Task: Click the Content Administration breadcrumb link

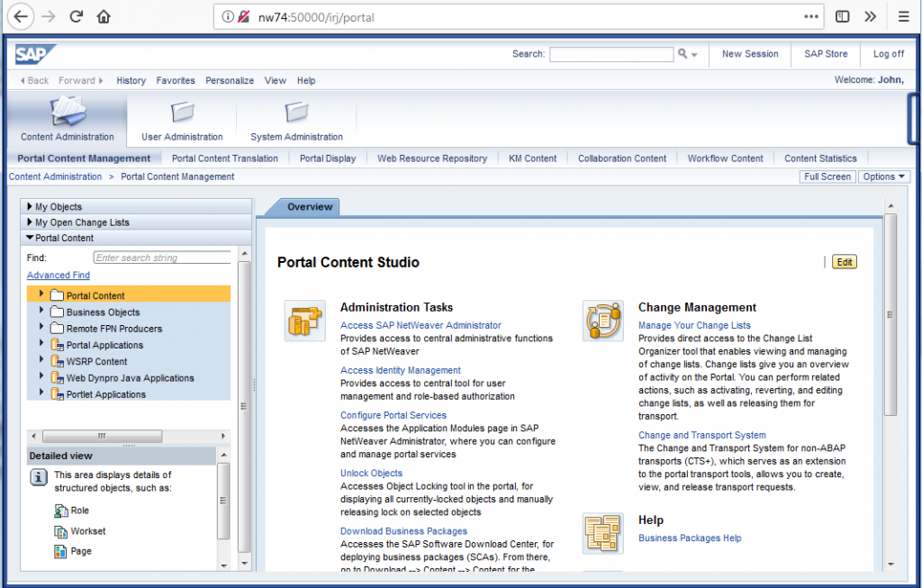Action: [x=55, y=176]
